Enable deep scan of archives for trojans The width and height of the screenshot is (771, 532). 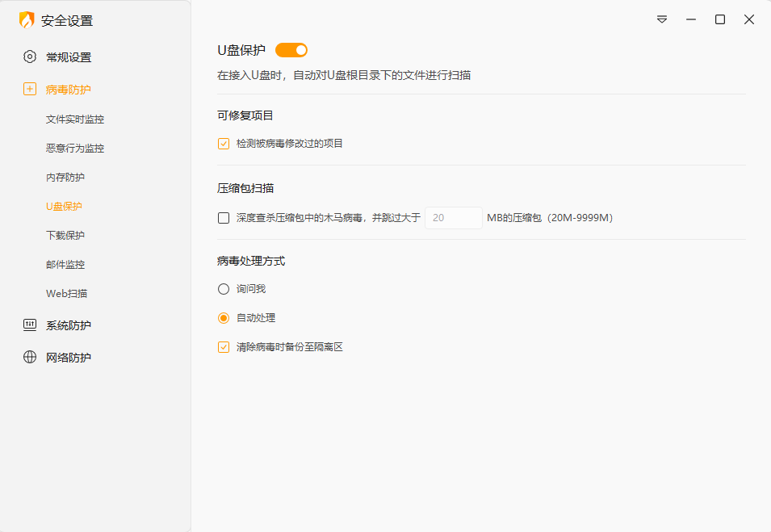pos(223,217)
